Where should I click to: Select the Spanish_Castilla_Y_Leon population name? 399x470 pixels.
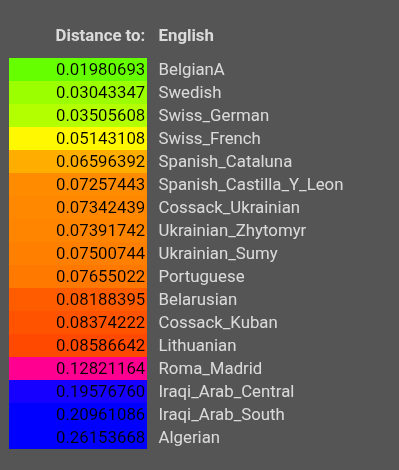(x=251, y=185)
